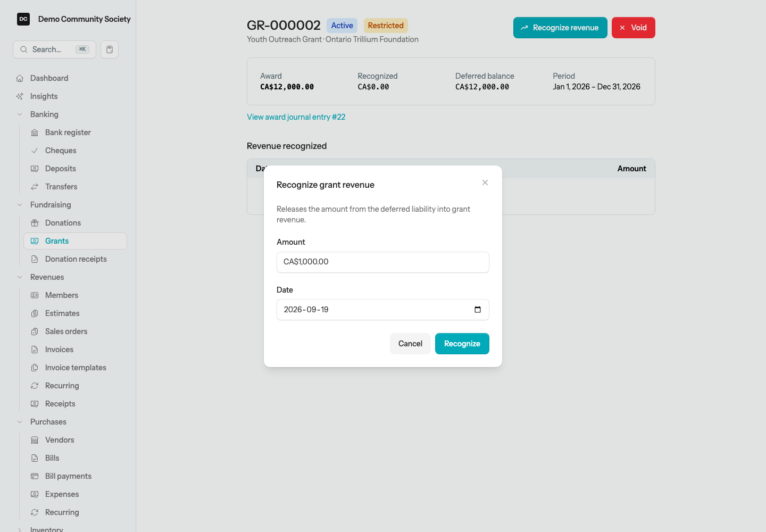The width and height of the screenshot is (766, 532).
Task: Open Bills under Purchases
Action: pos(75,458)
